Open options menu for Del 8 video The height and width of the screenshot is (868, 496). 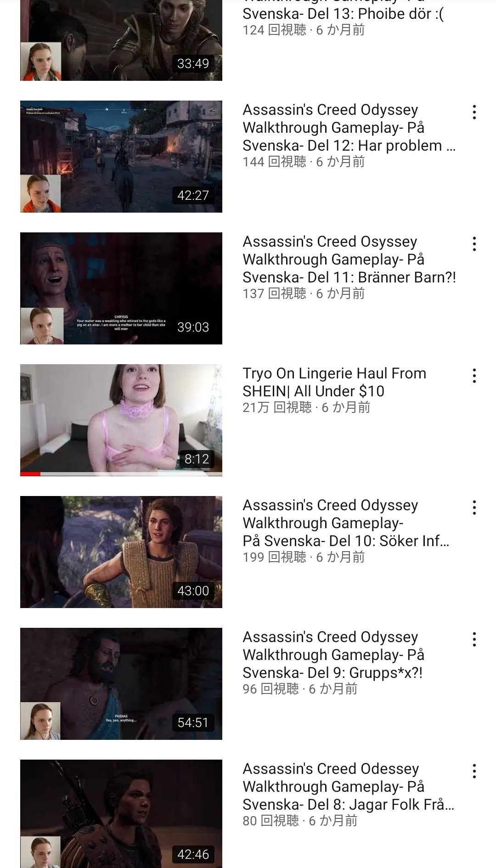(474, 771)
